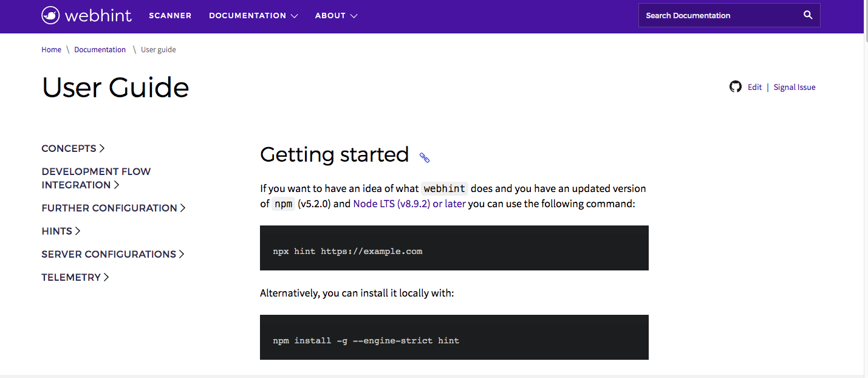Image resolution: width=868 pixels, height=378 pixels.
Task: Expand the FURTHER CONFIGURATION section
Action: point(183,208)
